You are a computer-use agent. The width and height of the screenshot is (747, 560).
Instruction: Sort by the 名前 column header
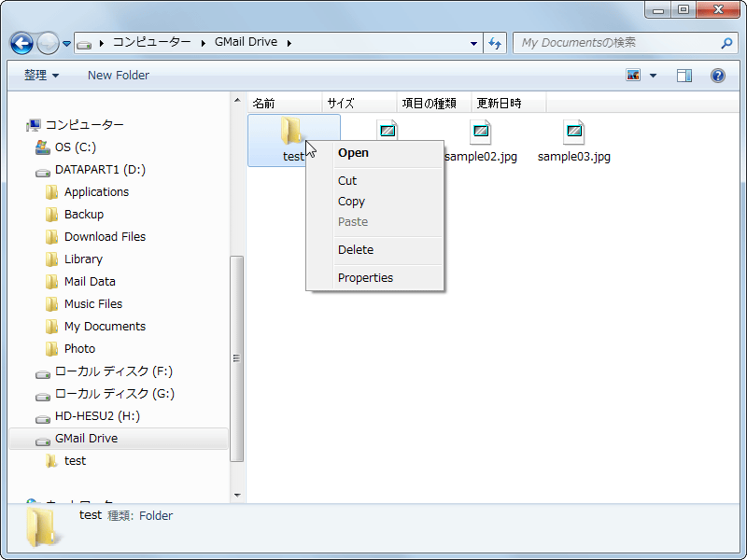(x=285, y=103)
